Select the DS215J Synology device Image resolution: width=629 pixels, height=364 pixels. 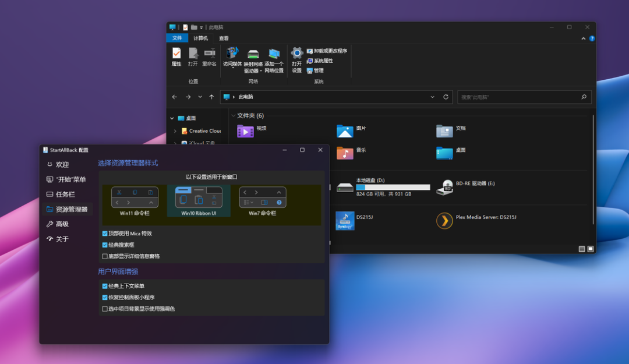click(x=355, y=221)
